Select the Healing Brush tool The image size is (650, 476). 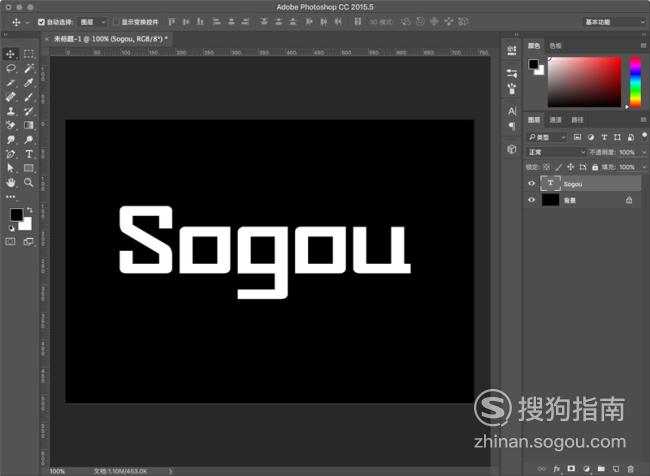pos(10,97)
